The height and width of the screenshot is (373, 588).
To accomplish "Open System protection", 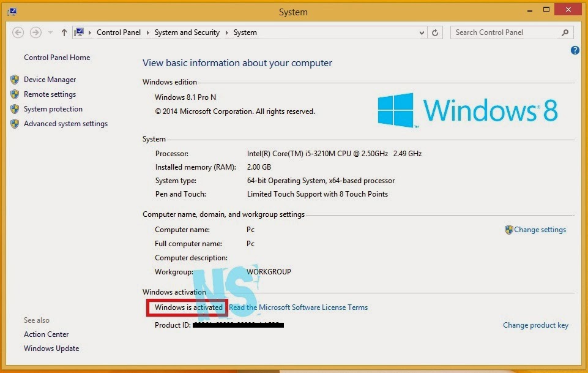I will point(53,109).
